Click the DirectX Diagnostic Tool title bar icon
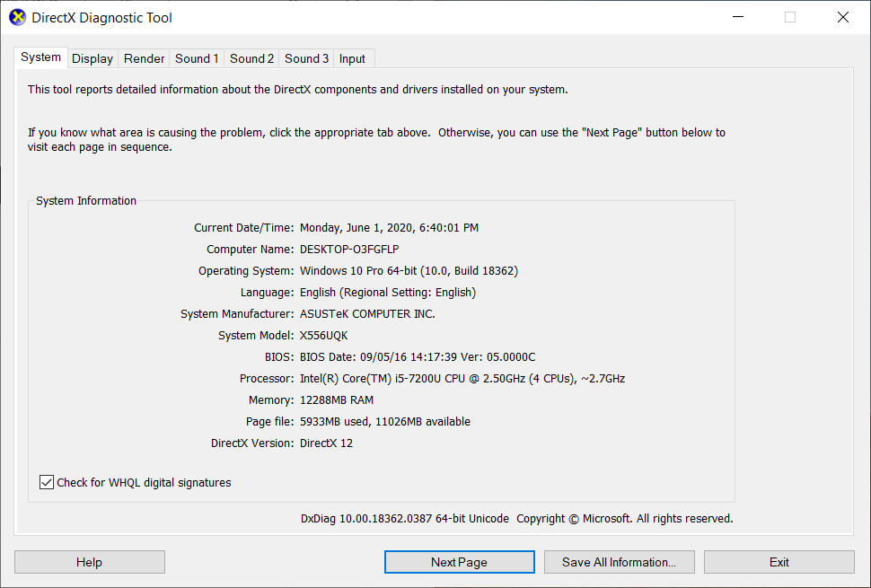This screenshot has width=871, height=588. (17, 17)
